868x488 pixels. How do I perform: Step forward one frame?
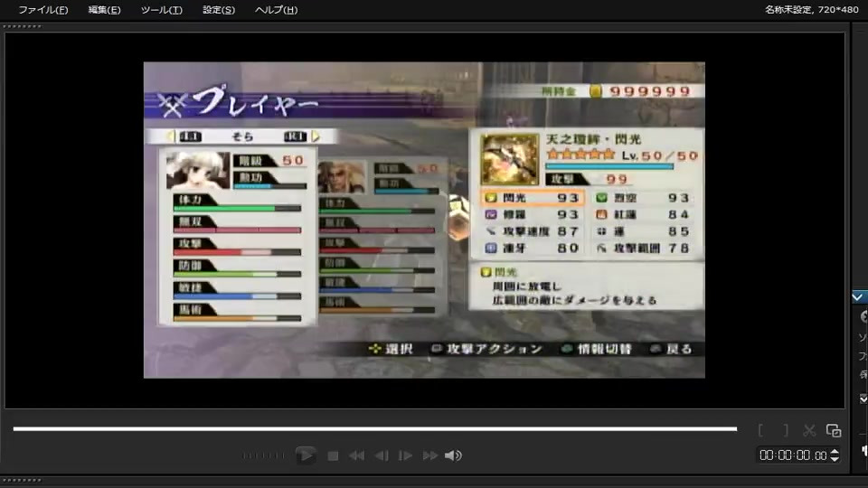[405, 455]
